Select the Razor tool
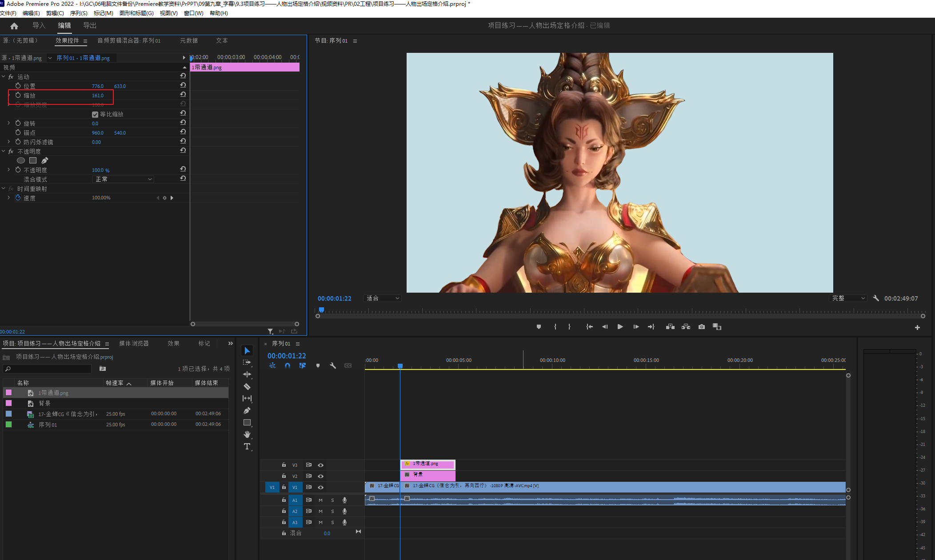Image resolution: width=935 pixels, height=560 pixels. 247,386
